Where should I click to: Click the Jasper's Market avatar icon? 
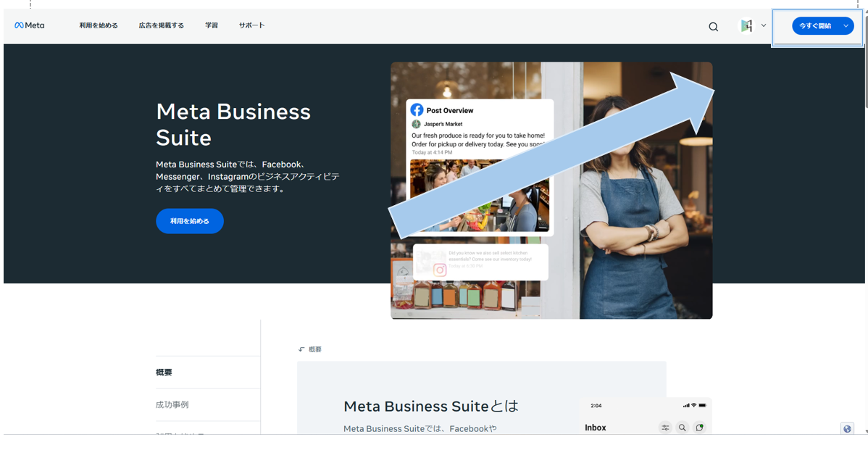pyautogui.click(x=417, y=124)
